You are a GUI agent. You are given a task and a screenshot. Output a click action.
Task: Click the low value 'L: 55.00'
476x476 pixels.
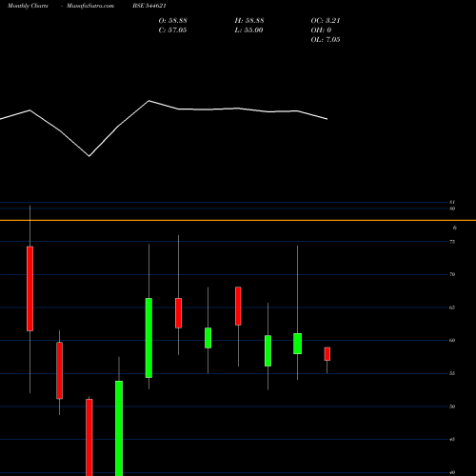click(248, 30)
